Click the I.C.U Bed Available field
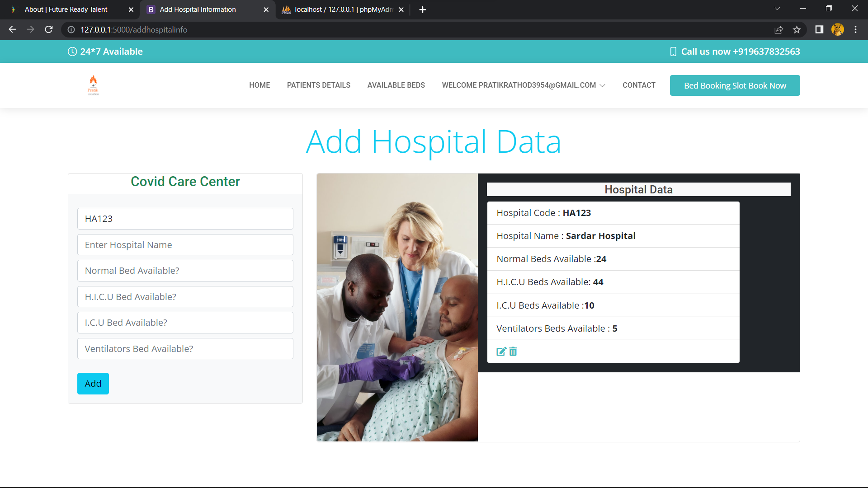 click(x=185, y=323)
